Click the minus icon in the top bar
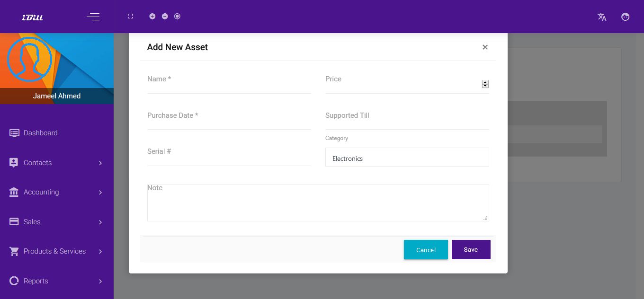This screenshot has height=299, width=644. click(x=165, y=16)
